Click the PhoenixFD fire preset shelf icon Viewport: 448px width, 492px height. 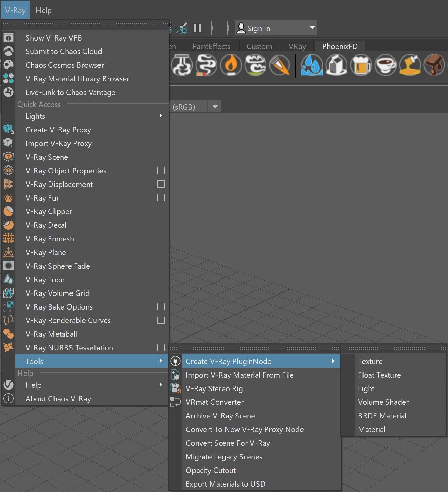(x=231, y=65)
